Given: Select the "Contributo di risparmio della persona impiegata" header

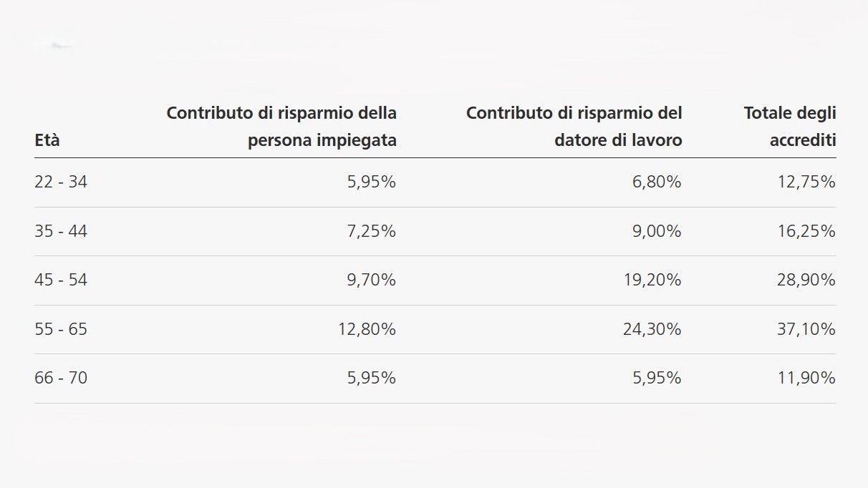Looking at the screenshot, I should 281,127.
